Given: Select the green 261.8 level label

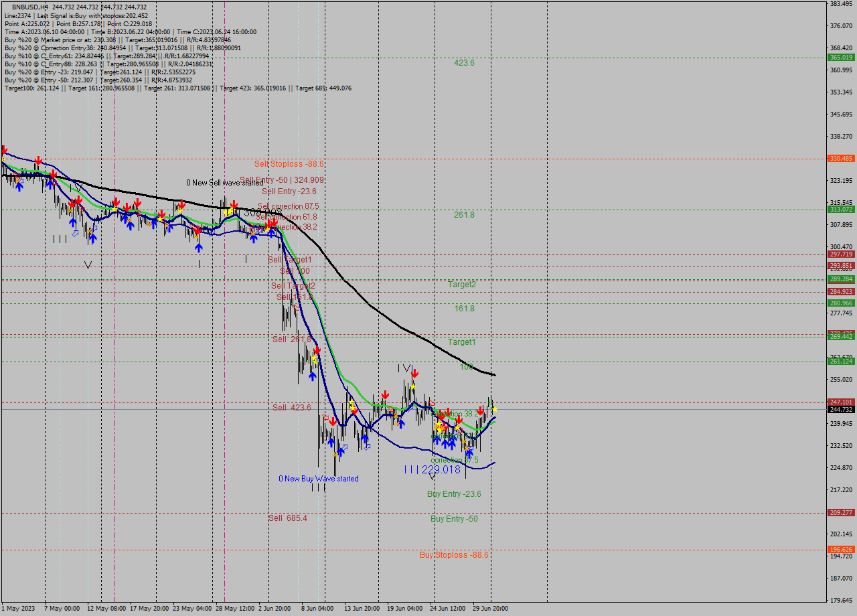Looking at the screenshot, I should coord(464,215).
